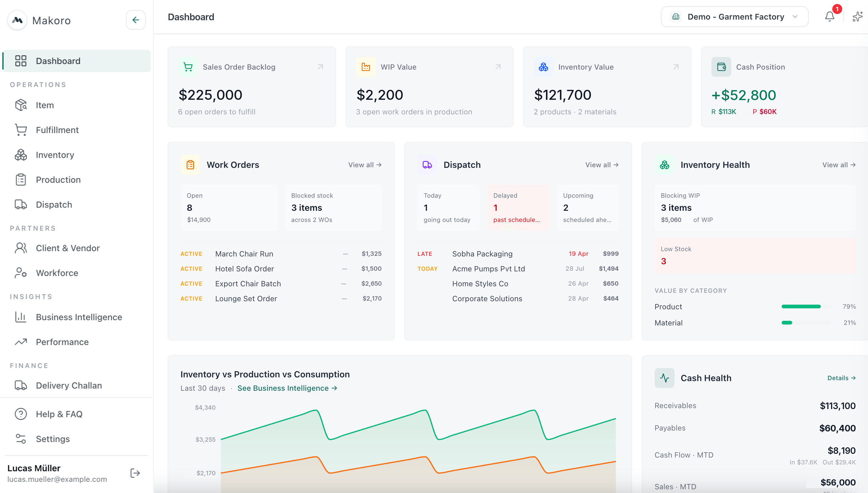Open Fulfillment in sidebar
Viewport: 868px width, 493px height.
76,130
